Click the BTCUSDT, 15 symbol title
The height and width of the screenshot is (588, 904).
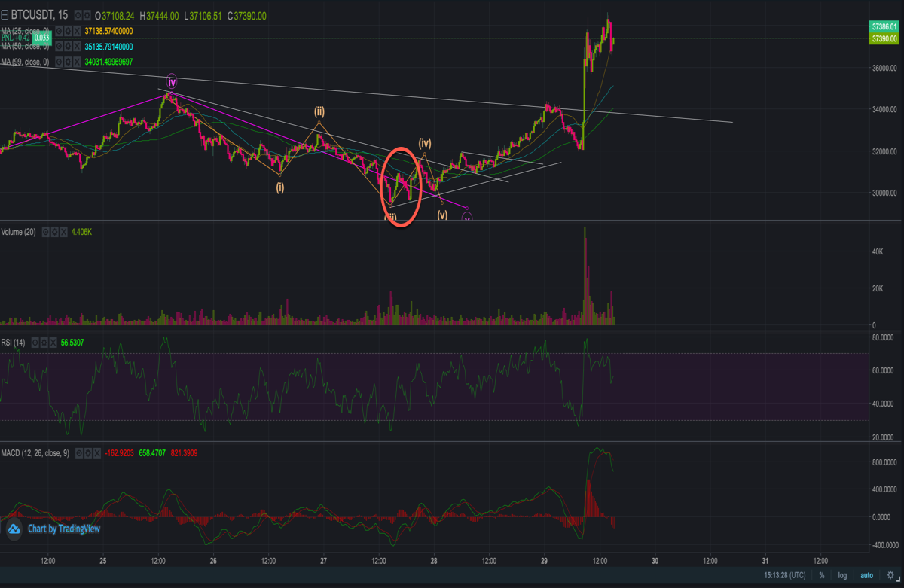pyautogui.click(x=39, y=15)
